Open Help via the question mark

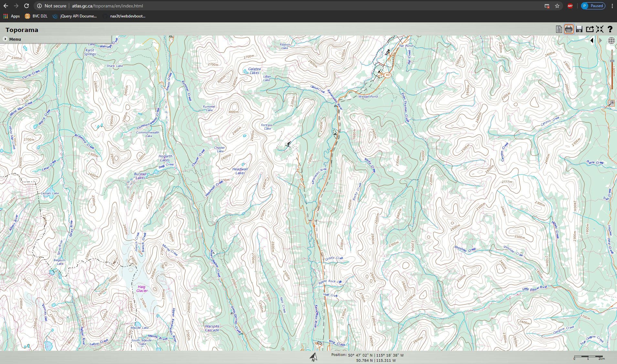[x=610, y=29]
